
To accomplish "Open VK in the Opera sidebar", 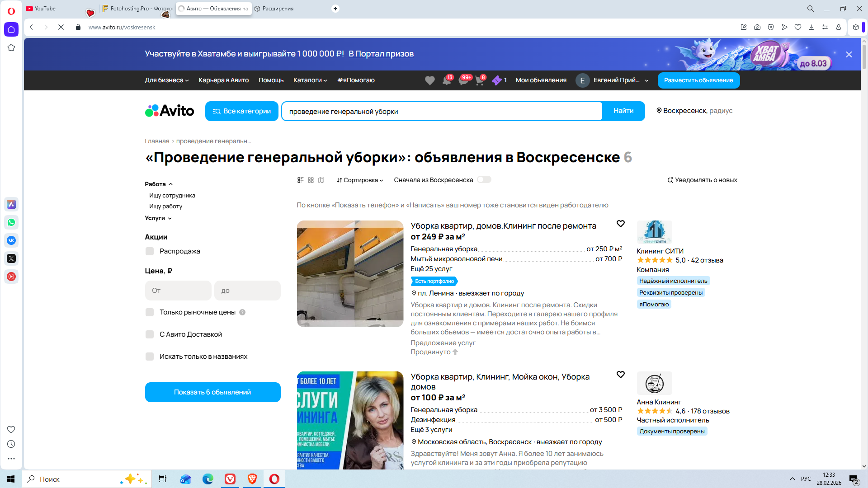I will point(11,240).
